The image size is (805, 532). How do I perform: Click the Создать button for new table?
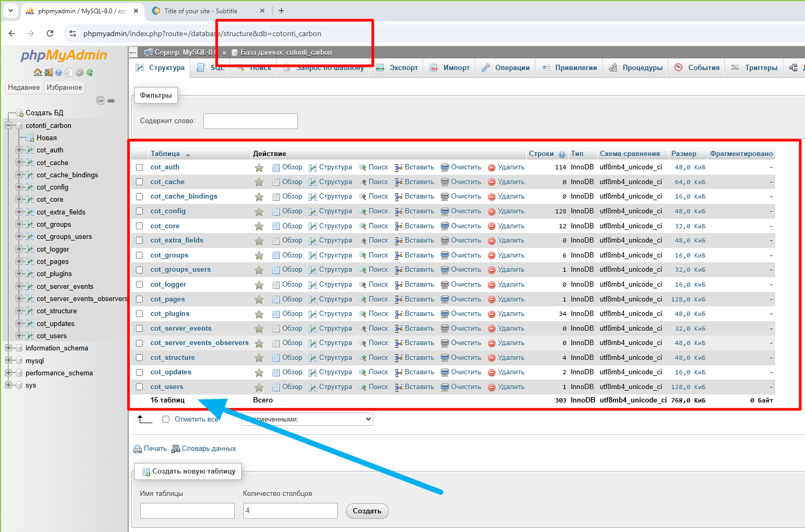click(x=367, y=511)
